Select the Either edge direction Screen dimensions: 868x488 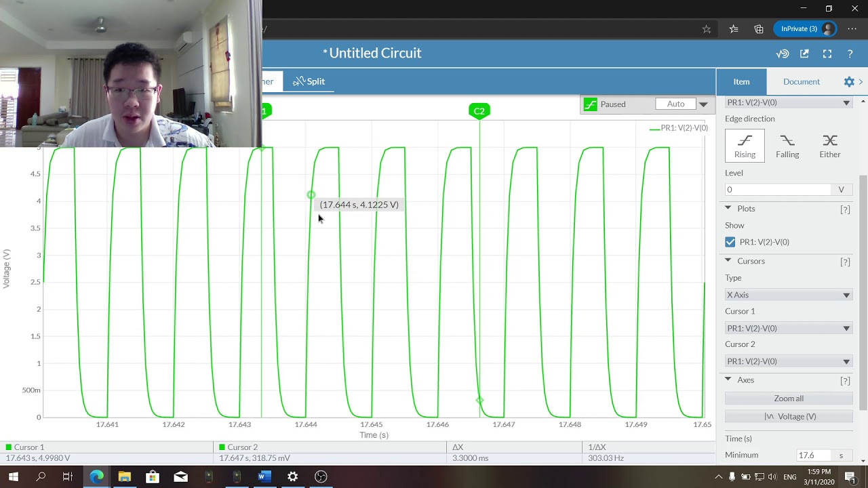point(829,145)
